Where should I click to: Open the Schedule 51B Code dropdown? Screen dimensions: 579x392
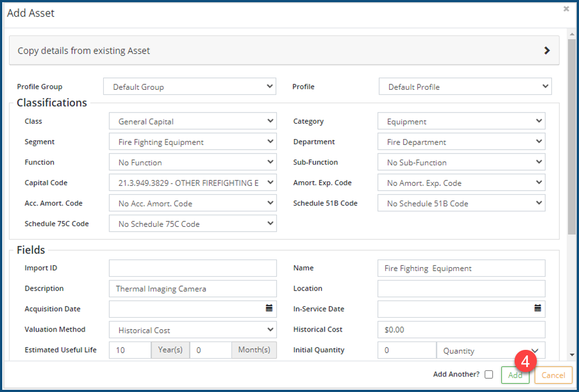461,203
